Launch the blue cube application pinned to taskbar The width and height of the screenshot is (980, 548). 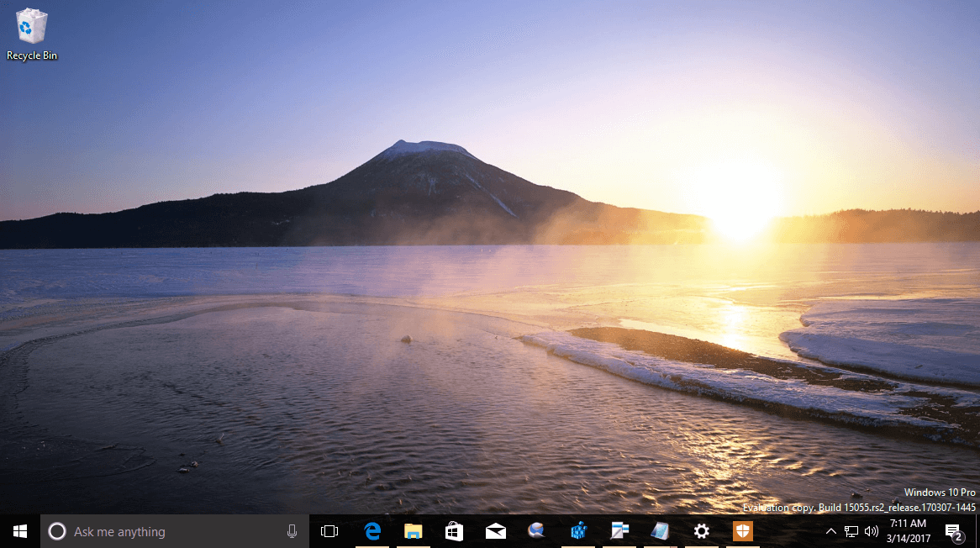coord(577,530)
